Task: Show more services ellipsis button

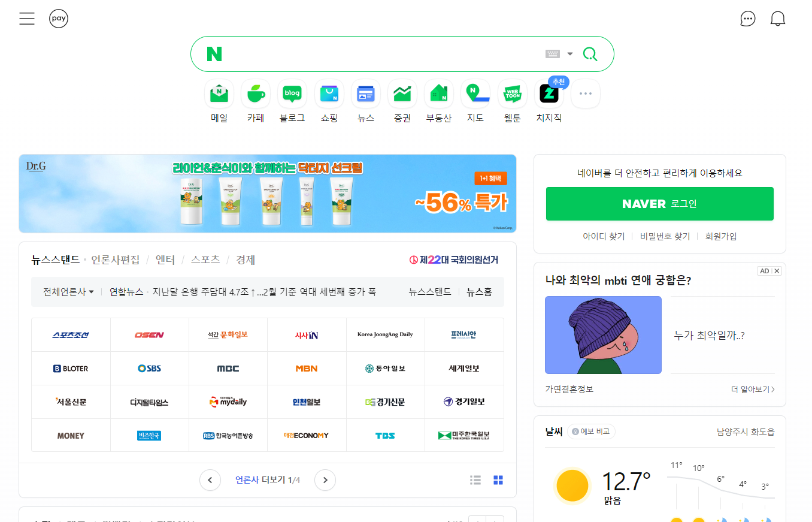Action: [x=585, y=93]
